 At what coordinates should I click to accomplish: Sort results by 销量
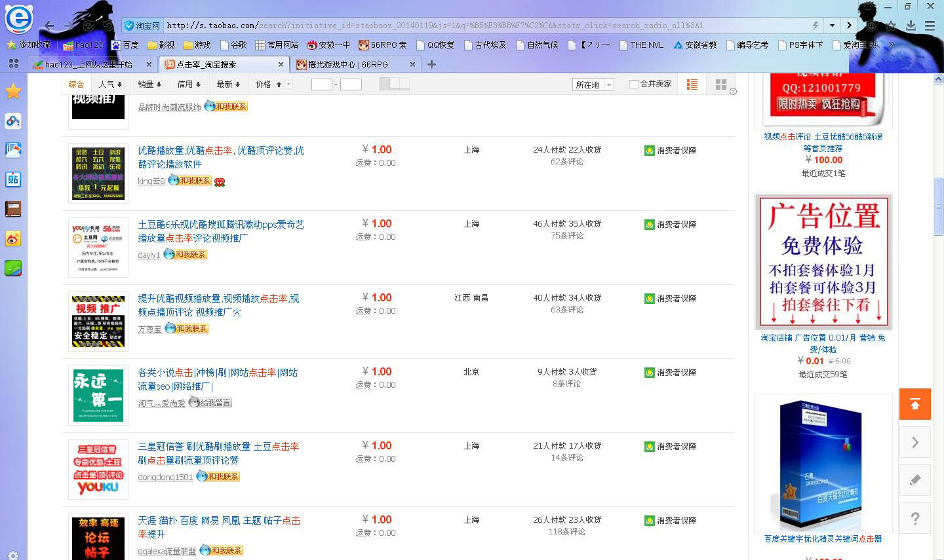(x=149, y=84)
